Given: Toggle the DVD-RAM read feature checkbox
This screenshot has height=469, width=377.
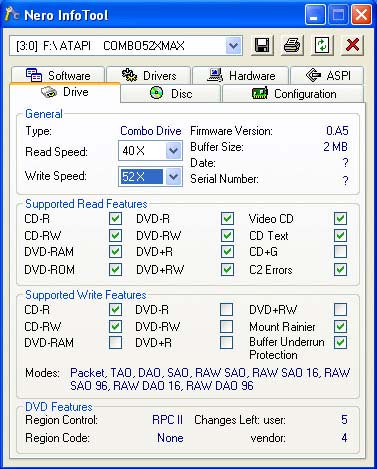Looking at the screenshot, I should (115, 251).
